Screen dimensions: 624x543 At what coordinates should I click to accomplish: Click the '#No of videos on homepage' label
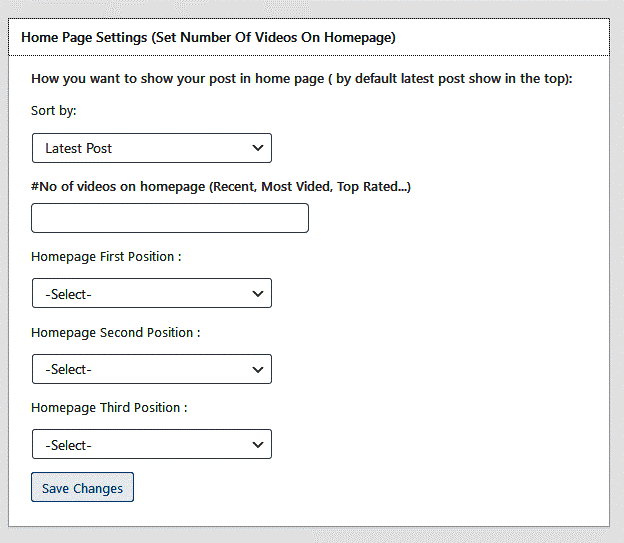(x=221, y=186)
